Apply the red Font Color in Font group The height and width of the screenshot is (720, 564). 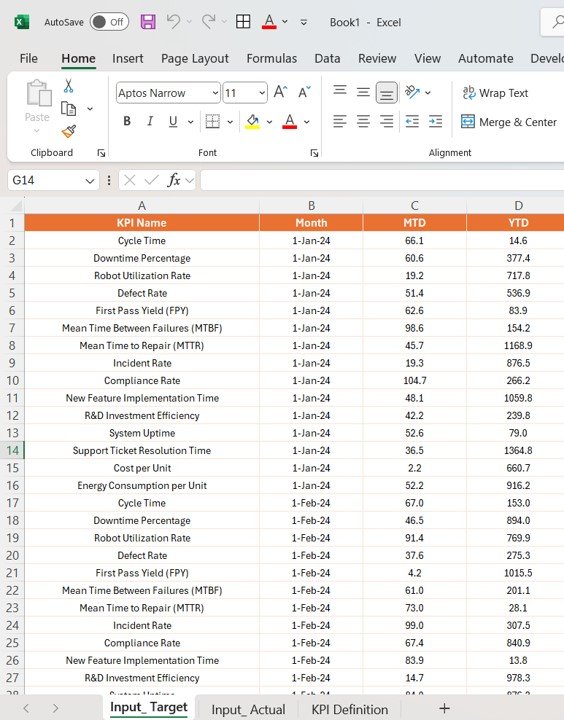click(289, 122)
